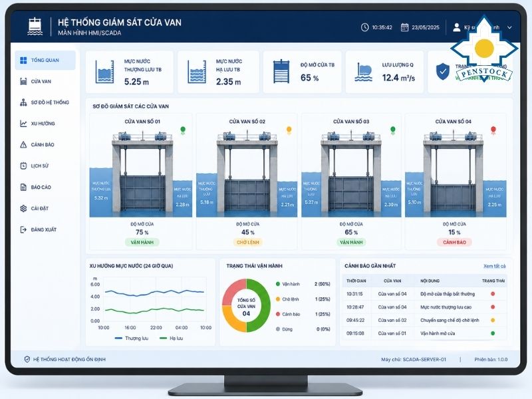Click green status lamp of Cửa Van Số 01
The image size is (532, 399).
183,130
